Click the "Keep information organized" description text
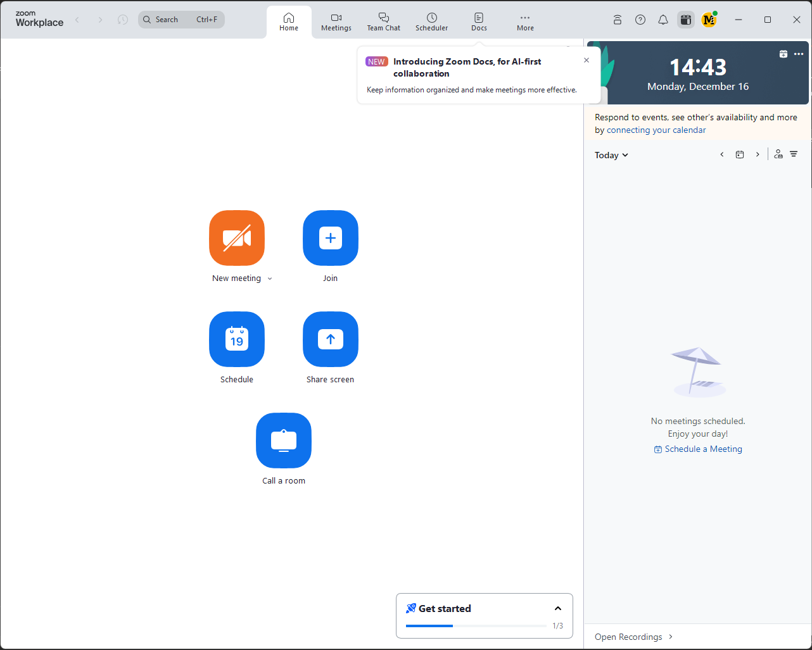 pos(472,90)
